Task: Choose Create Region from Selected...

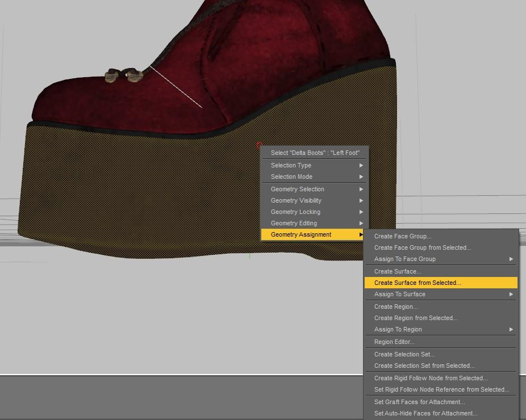Action: 416,318
